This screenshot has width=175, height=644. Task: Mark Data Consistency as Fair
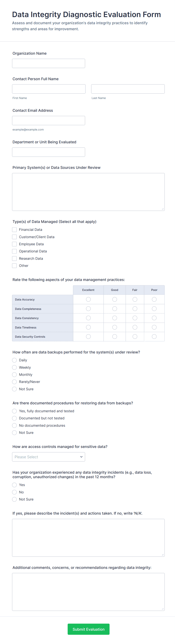point(135,318)
